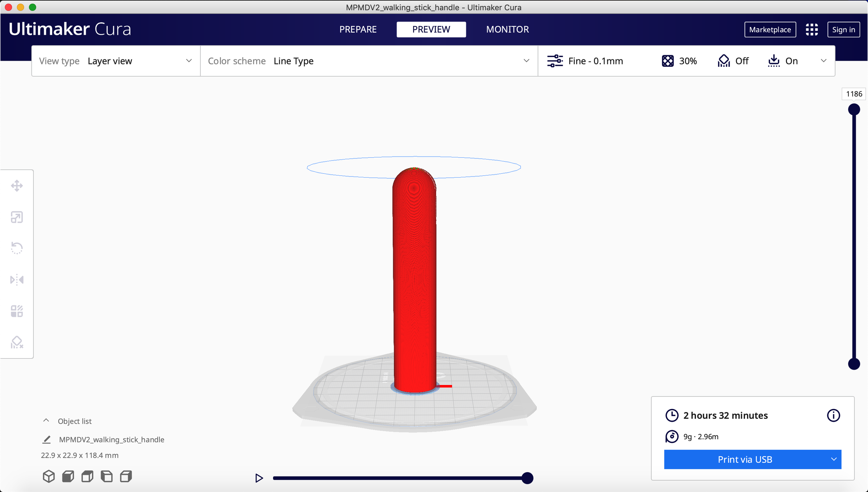Switch to the PREPARE tab
Image resolution: width=868 pixels, height=492 pixels.
358,29
